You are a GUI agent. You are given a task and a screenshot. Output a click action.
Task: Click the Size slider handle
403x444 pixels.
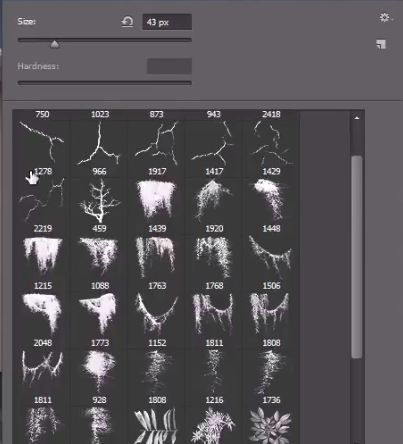[x=55, y=44]
